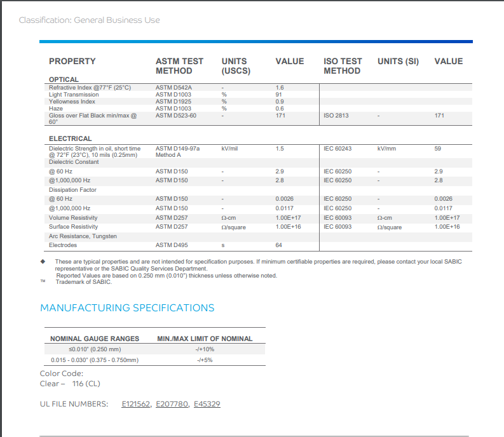Open the E207780 UL file link
Viewport: 504px width, 437px height.
tap(172, 404)
